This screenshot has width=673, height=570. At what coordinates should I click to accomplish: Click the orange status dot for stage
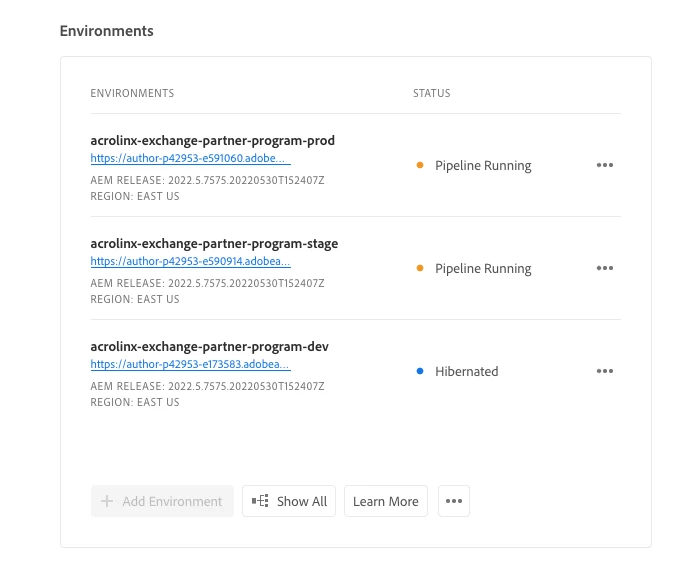pyautogui.click(x=420, y=269)
